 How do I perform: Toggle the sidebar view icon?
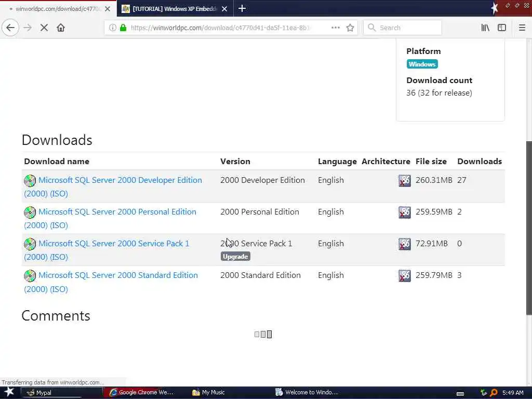(x=502, y=28)
